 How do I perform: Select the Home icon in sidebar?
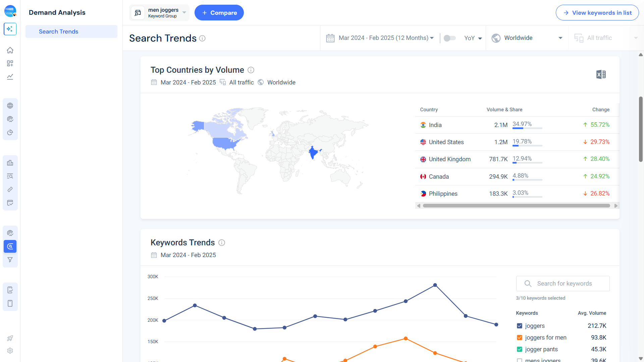(10, 50)
